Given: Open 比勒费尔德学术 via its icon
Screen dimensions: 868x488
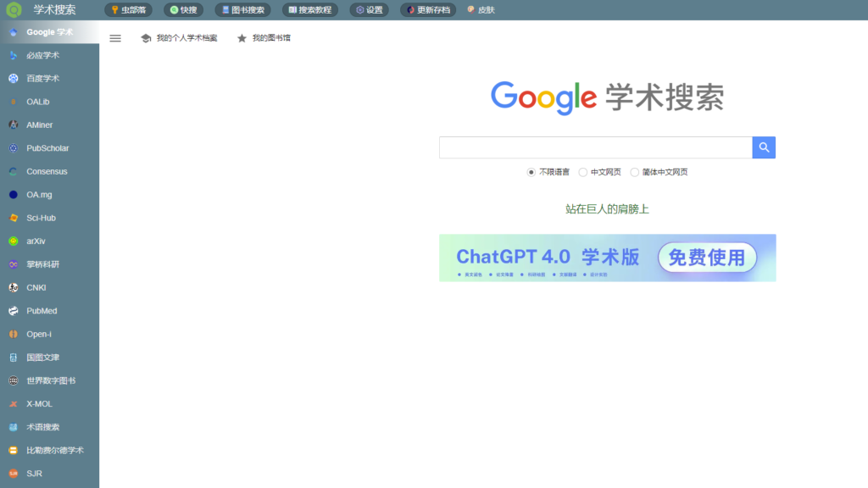Looking at the screenshot, I should point(14,451).
